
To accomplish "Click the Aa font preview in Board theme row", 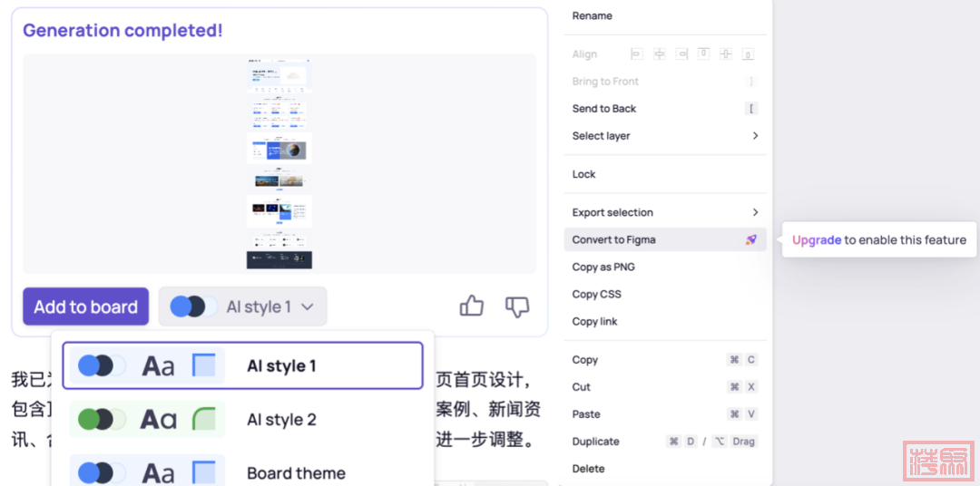I will [158, 472].
